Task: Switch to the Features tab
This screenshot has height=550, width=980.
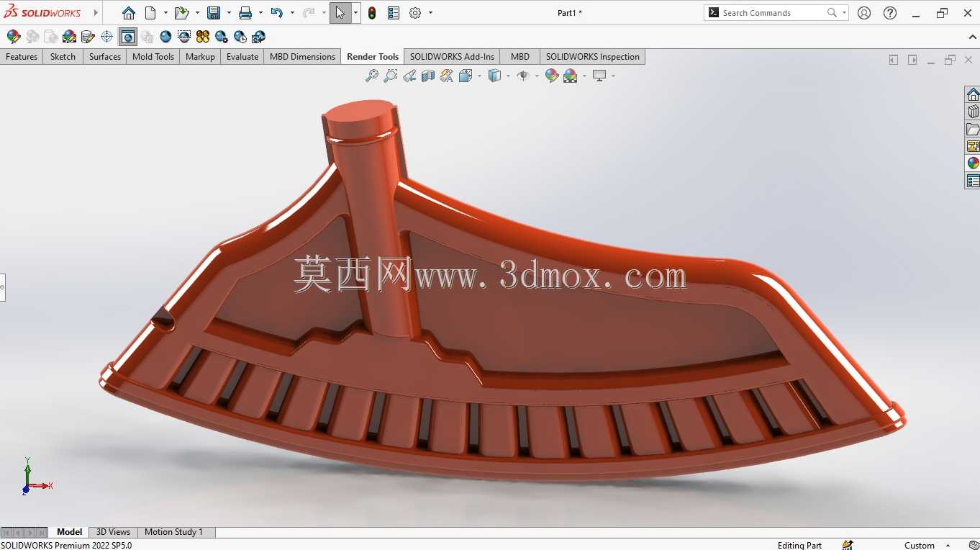Action: 22,57
